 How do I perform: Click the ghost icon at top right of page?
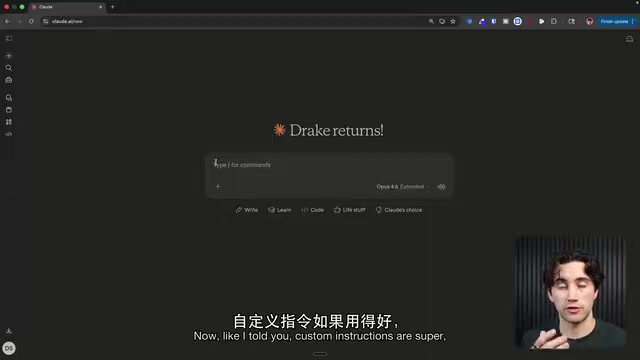tap(629, 39)
